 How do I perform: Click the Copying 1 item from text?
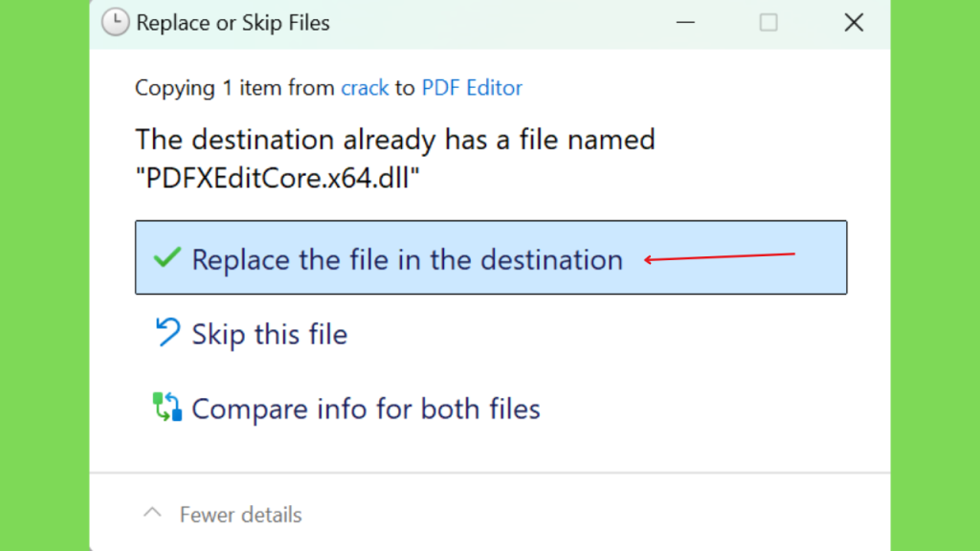point(235,88)
